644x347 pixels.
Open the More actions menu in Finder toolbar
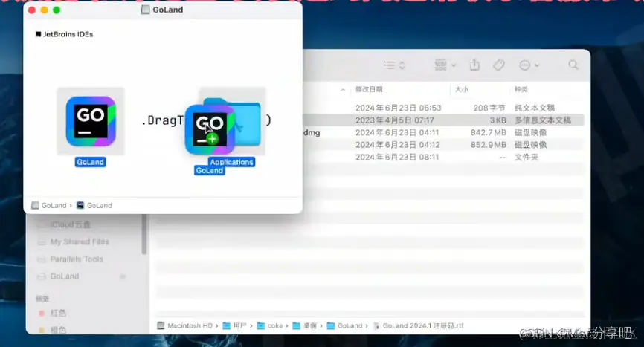click(529, 65)
